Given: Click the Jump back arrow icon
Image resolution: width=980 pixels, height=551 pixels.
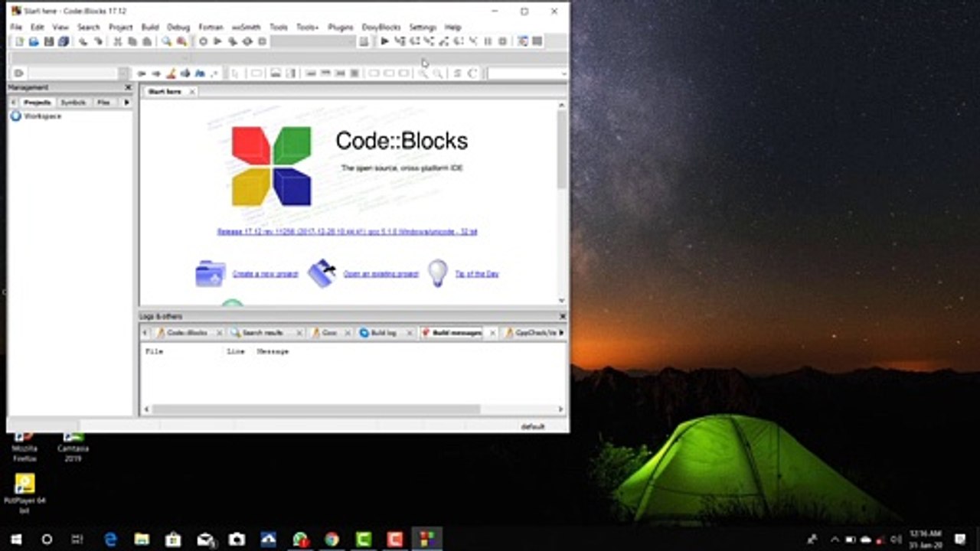Looking at the screenshot, I should 142,73.
